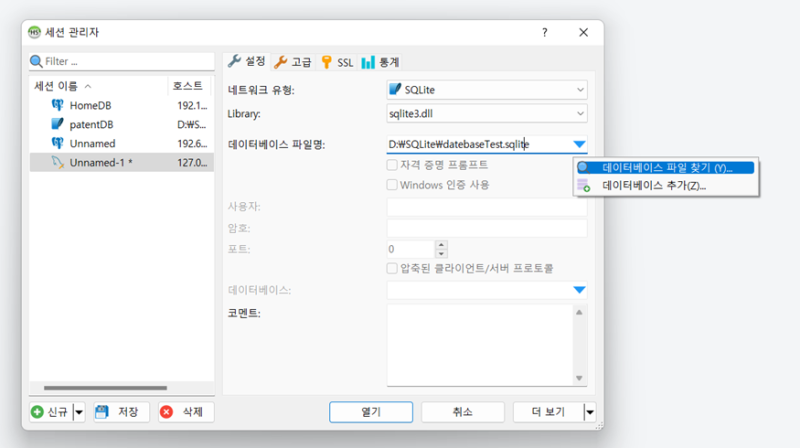The width and height of the screenshot is (800, 448).
Task: Click the HomeDB session elephant icon
Action: (x=57, y=105)
